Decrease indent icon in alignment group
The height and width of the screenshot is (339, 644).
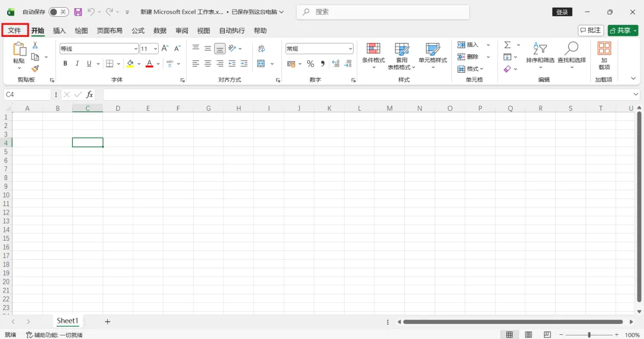point(232,64)
